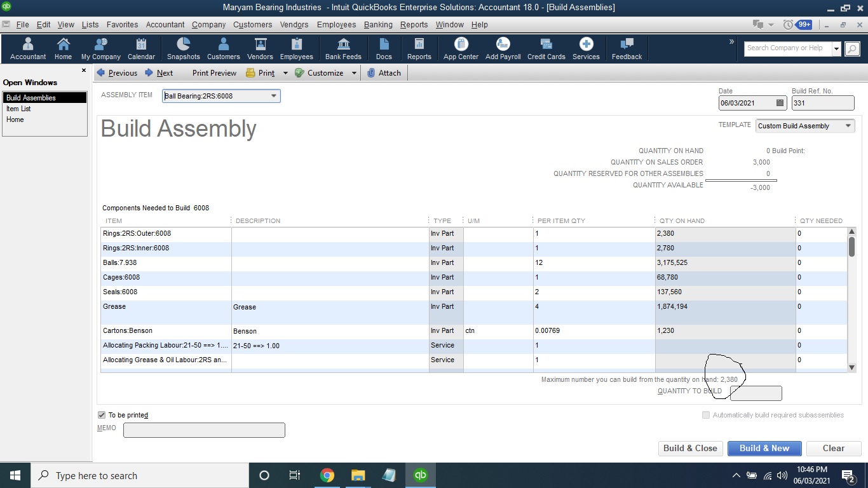Open the Reports menu
868x488 pixels.
[414, 25]
